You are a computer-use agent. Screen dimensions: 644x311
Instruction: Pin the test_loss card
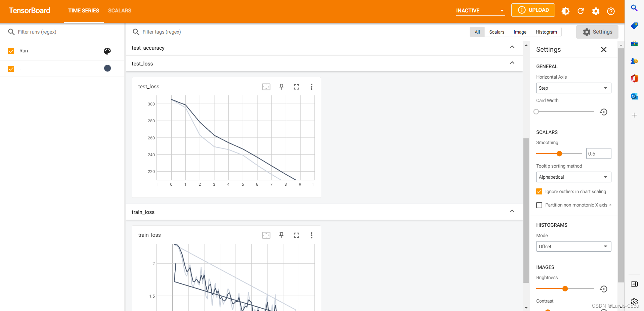282,87
